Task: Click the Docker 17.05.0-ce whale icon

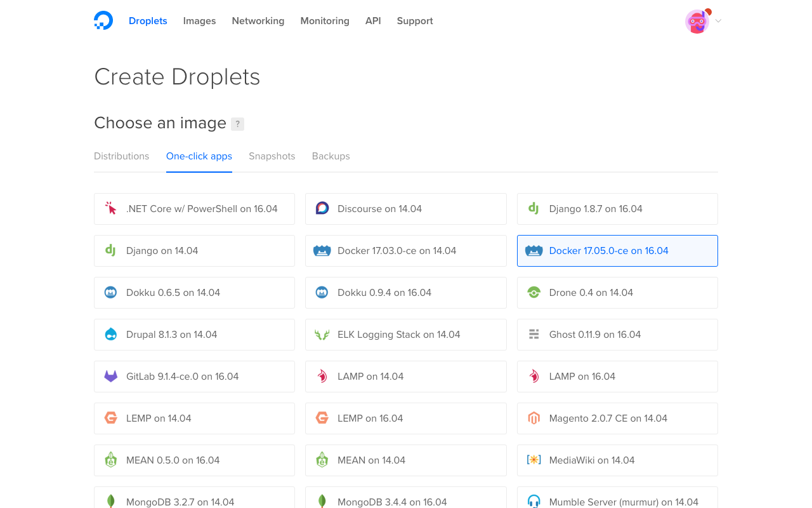Action: (534, 251)
